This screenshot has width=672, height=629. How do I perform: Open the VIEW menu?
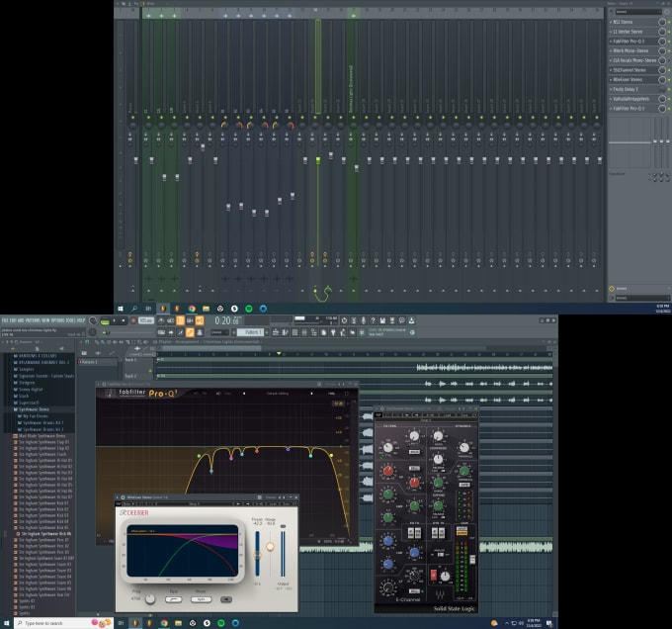coord(45,320)
